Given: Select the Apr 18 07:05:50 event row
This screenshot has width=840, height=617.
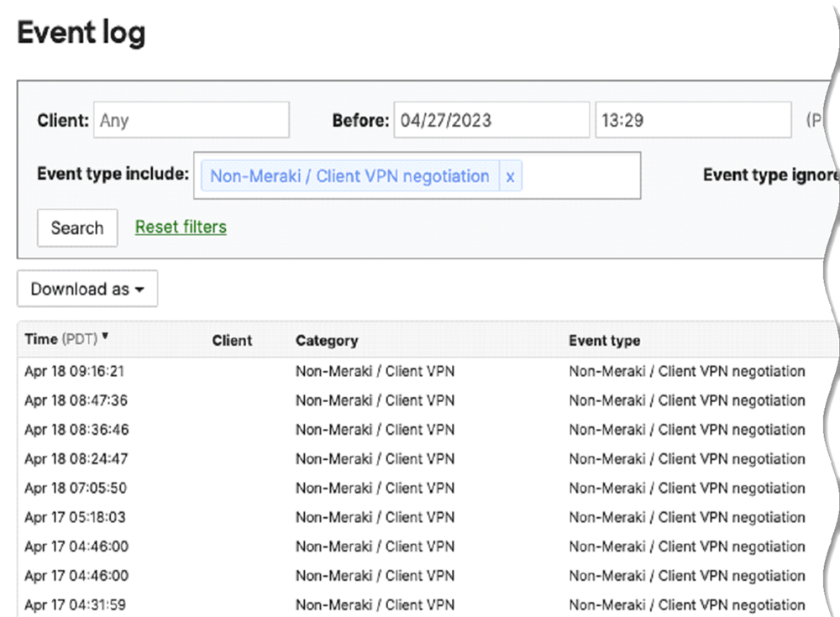Looking at the screenshot, I should [x=76, y=488].
